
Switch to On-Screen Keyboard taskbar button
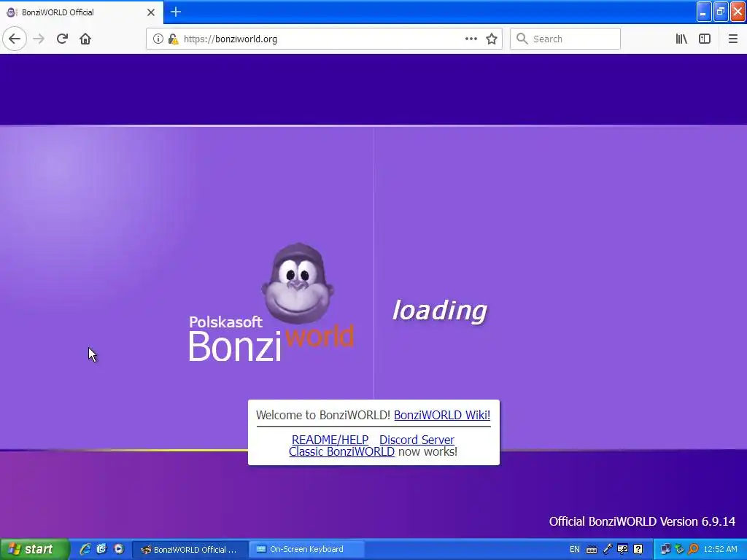(x=307, y=550)
